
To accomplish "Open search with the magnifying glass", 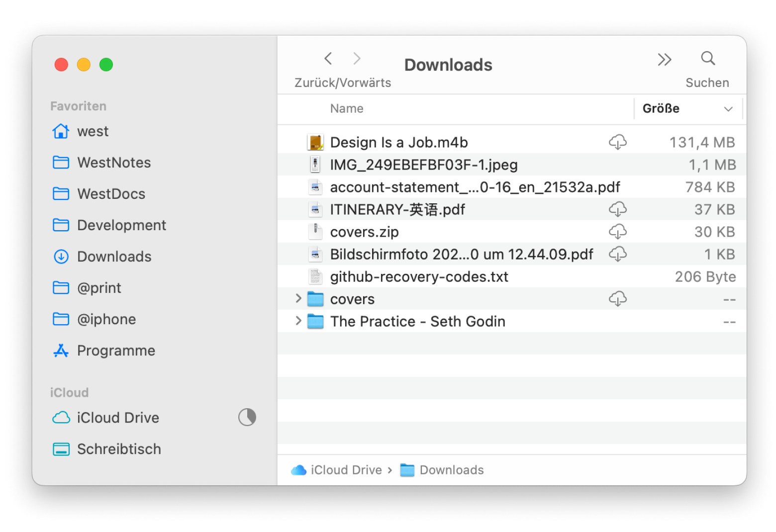I will point(708,59).
